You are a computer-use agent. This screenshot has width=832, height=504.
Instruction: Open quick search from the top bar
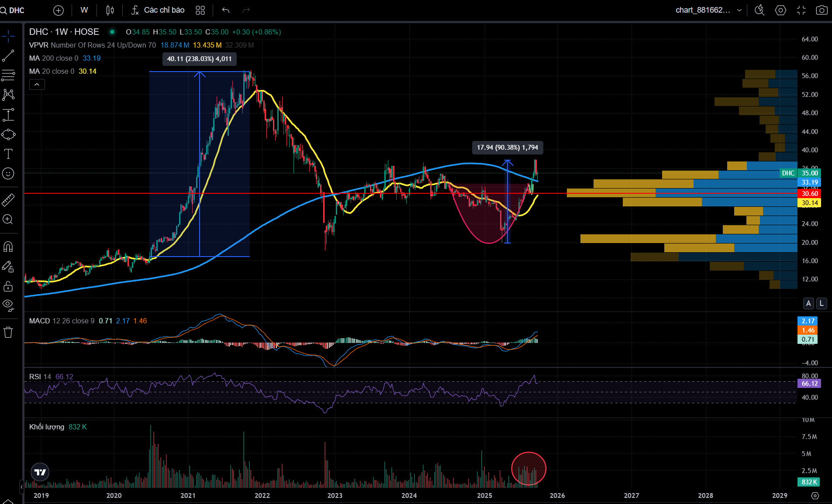tap(760, 10)
